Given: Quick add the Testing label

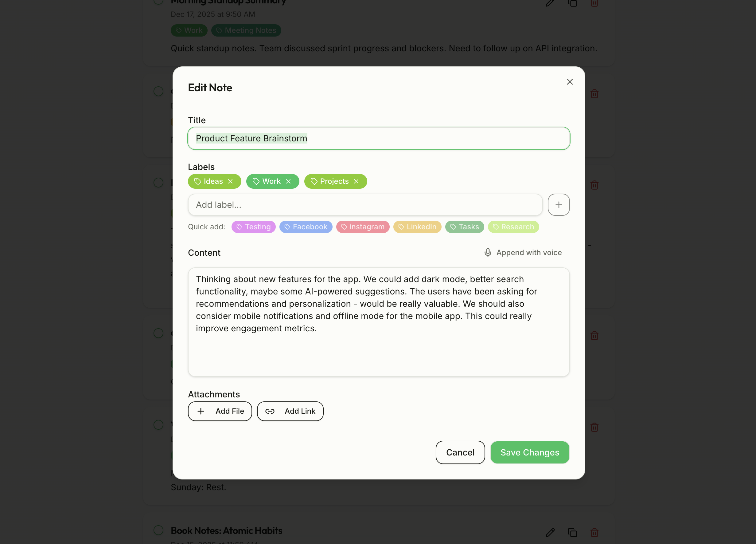Looking at the screenshot, I should click(253, 227).
